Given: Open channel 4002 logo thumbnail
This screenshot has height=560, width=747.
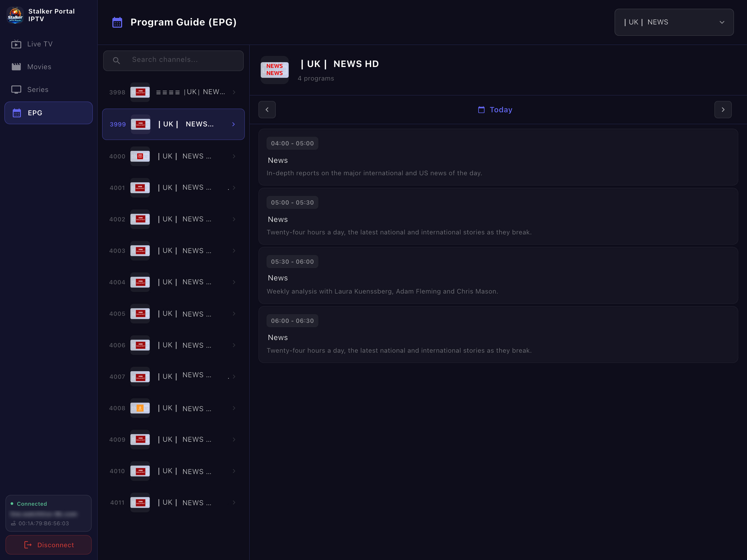Looking at the screenshot, I should coord(140,219).
